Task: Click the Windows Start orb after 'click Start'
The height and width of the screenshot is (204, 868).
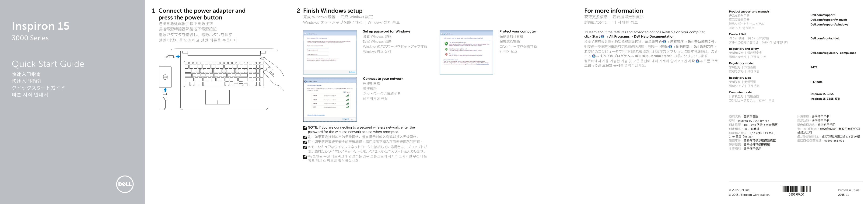Action: (x=602, y=36)
